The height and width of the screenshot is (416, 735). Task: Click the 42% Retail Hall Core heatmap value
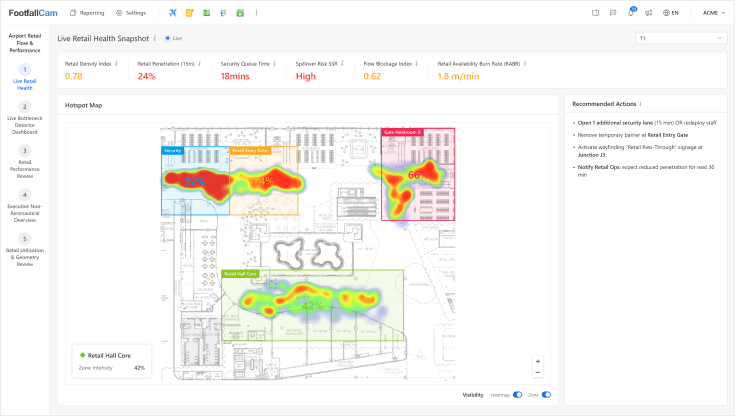click(312, 306)
